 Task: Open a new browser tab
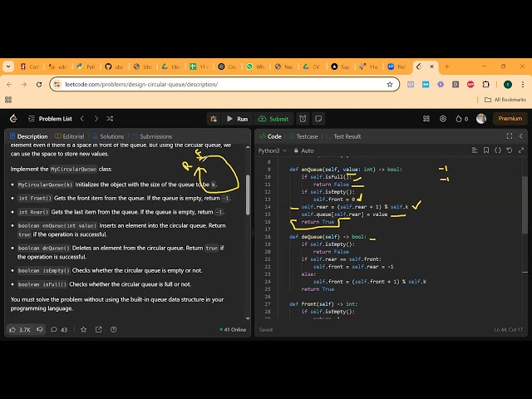446,66
